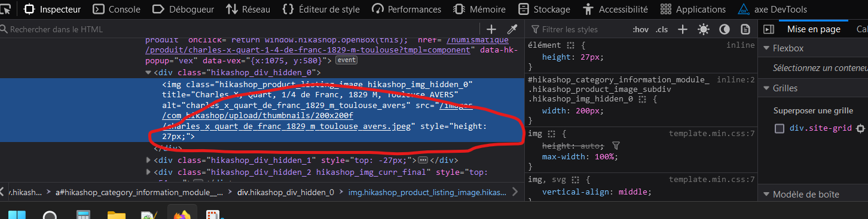Image resolution: width=868 pixels, height=219 pixels.
Task: Collapse the Grilles section
Action: [766, 88]
